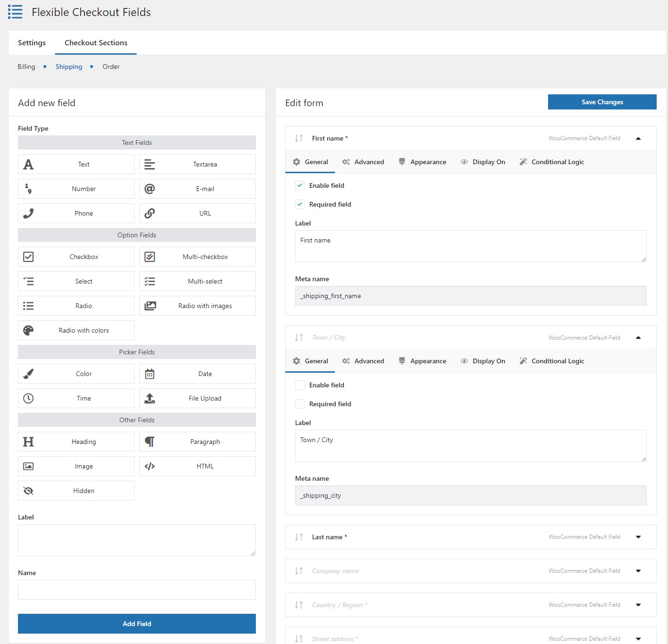Add a Date picker field
Viewport: 668px width, 644px height.
[x=197, y=374]
